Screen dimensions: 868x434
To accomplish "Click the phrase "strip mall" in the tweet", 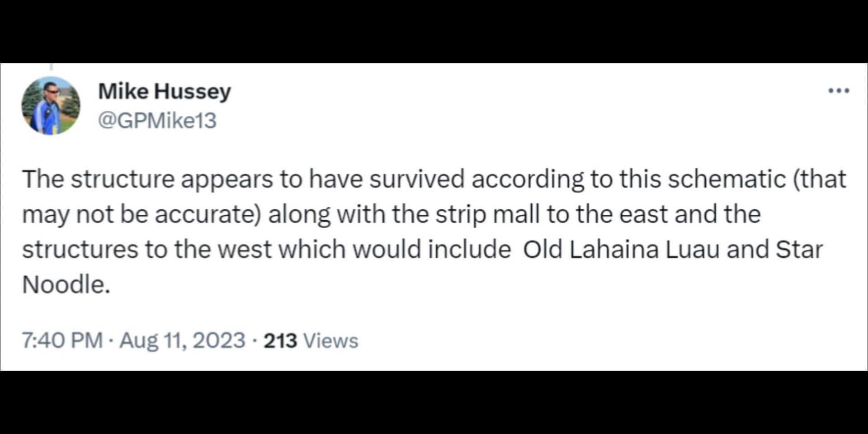I will pyautogui.click(x=487, y=214).
